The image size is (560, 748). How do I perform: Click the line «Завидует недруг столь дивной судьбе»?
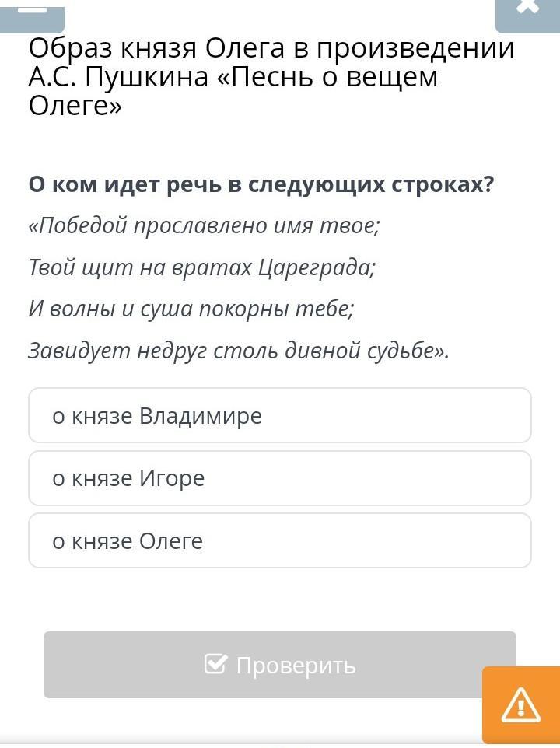coord(239,351)
